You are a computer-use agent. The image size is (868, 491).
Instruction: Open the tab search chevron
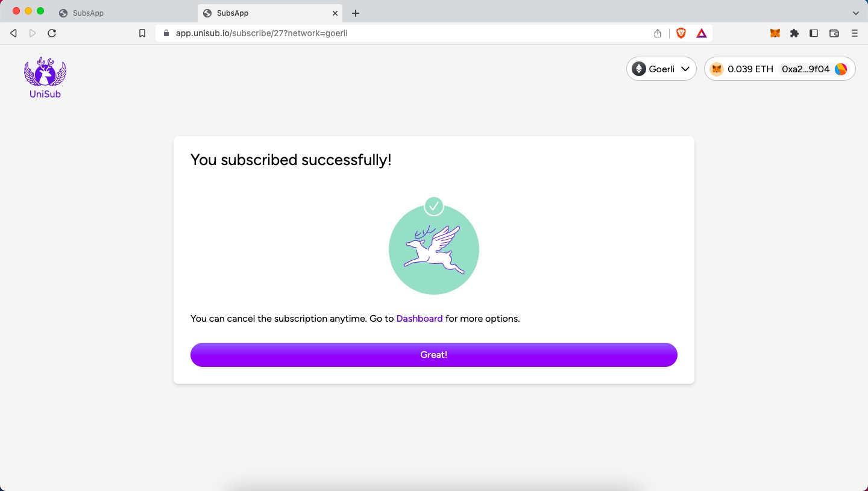(855, 13)
